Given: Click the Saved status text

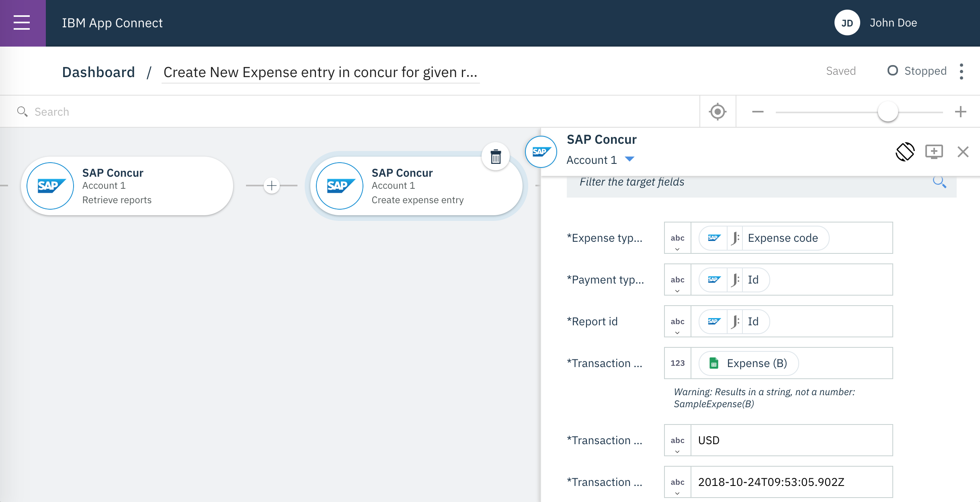Looking at the screenshot, I should tap(841, 71).
